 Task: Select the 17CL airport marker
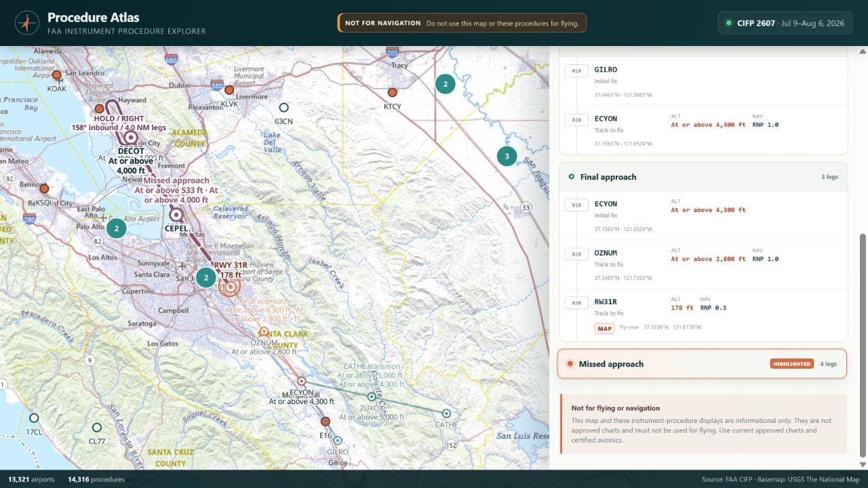click(34, 418)
